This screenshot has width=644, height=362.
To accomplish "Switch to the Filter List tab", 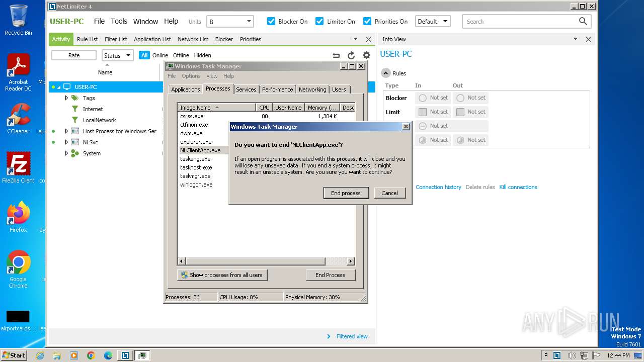I will 116,39.
